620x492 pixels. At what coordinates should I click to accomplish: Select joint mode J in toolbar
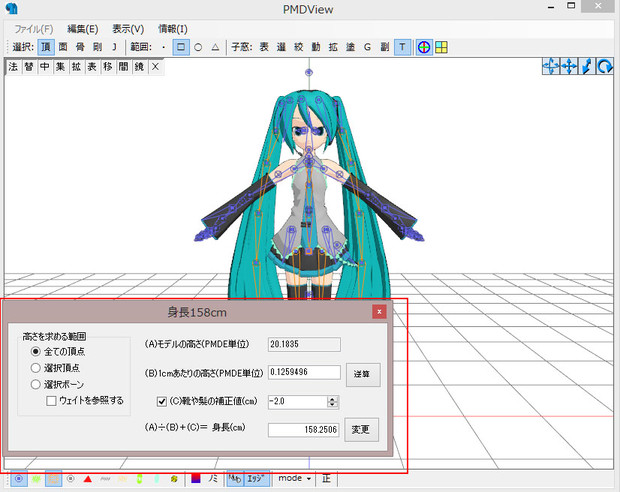(x=114, y=47)
